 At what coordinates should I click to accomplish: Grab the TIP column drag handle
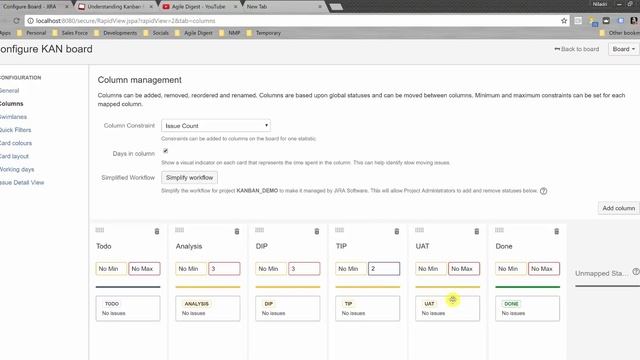coord(340,230)
